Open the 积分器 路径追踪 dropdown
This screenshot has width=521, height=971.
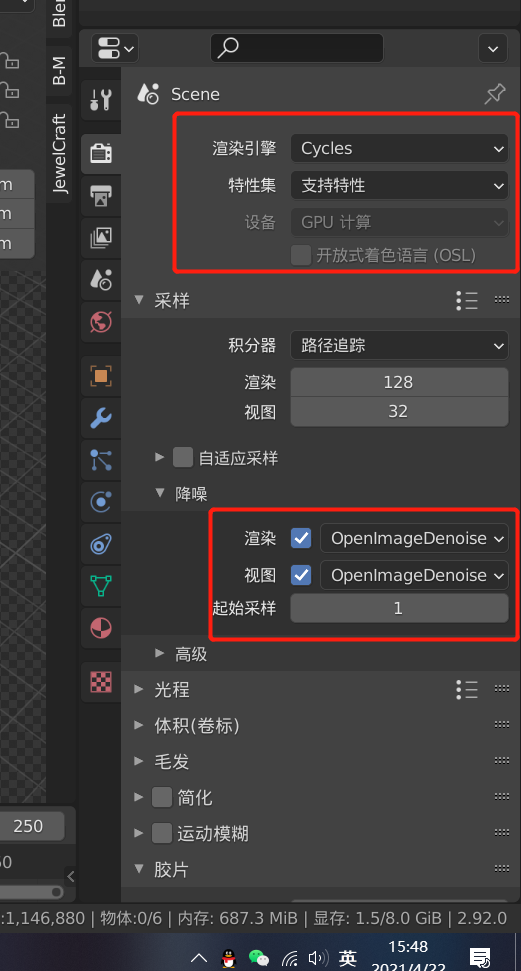click(x=399, y=346)
